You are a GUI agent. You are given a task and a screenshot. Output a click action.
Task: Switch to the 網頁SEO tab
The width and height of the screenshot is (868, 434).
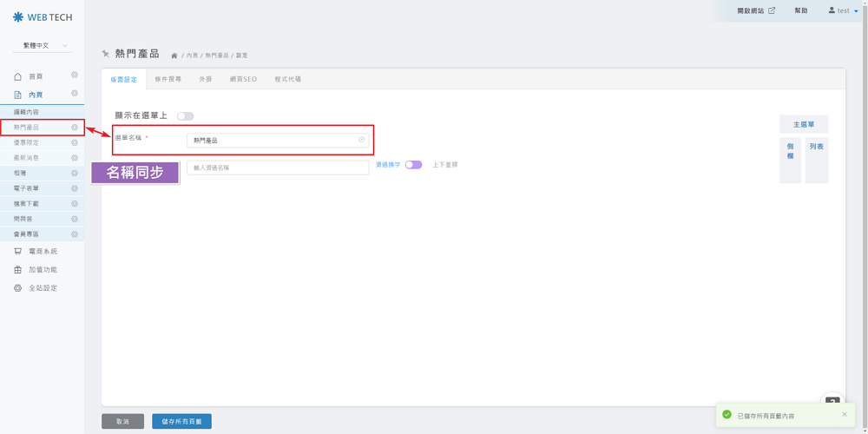[x=243, y=79]
